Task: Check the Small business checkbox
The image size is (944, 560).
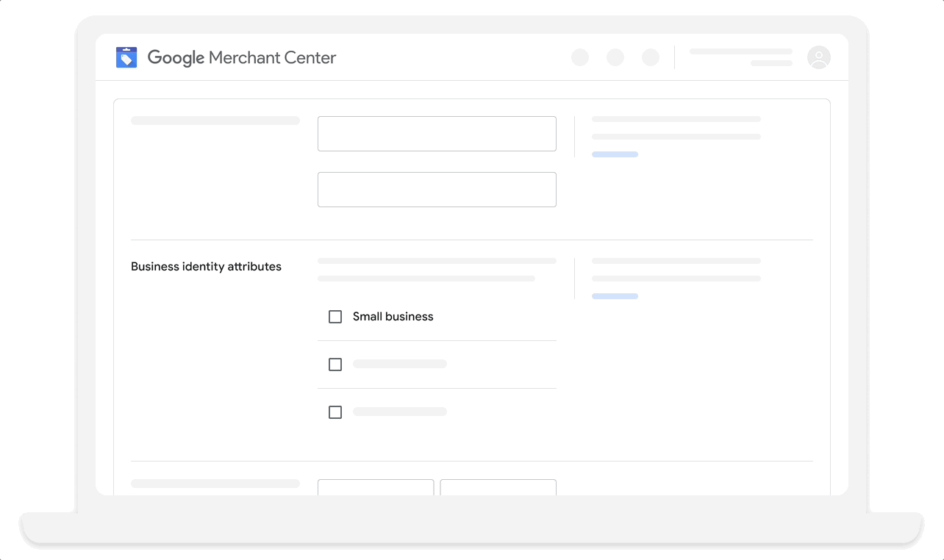Action: 335,317
